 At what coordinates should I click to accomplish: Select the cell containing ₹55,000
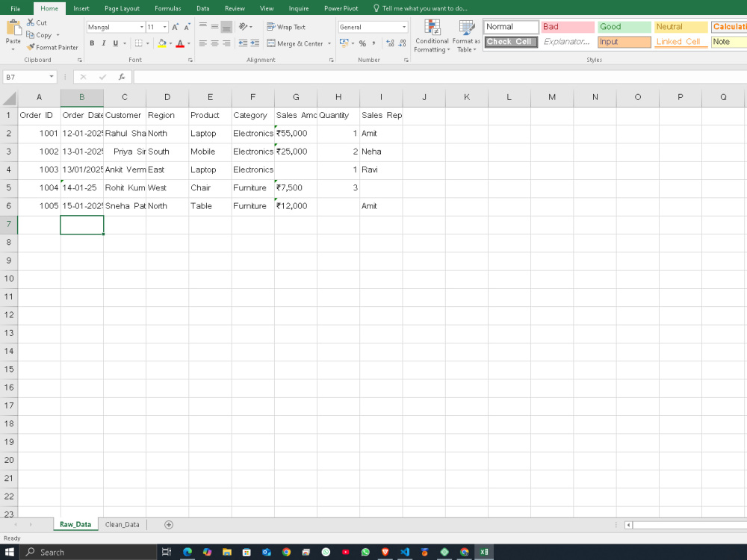point(296,134)
